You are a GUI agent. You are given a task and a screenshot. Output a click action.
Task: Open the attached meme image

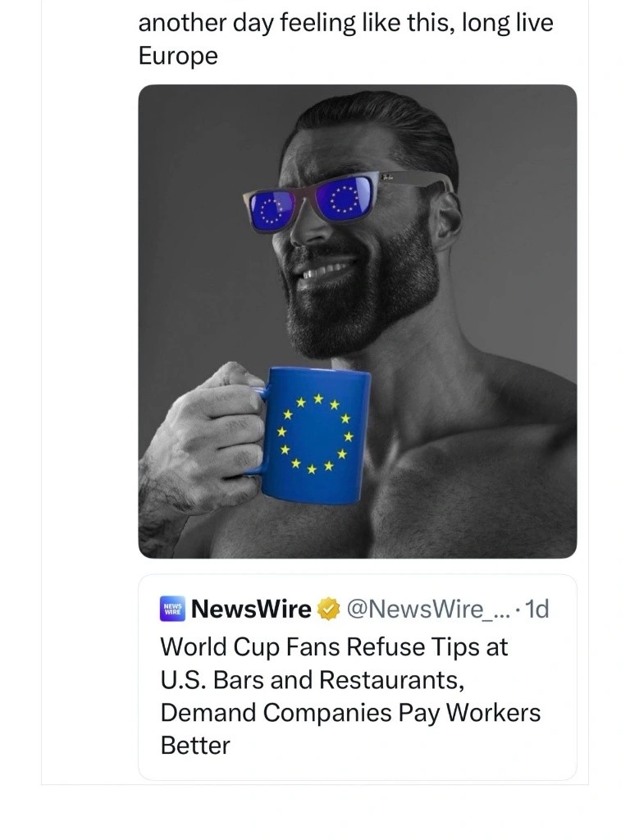point(358,322)
